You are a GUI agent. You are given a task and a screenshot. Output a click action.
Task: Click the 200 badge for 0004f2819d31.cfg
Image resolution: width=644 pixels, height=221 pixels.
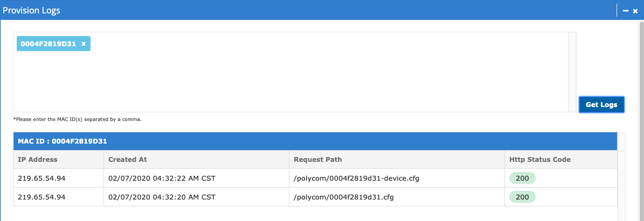pyautogui.click(x=522, y=197)
